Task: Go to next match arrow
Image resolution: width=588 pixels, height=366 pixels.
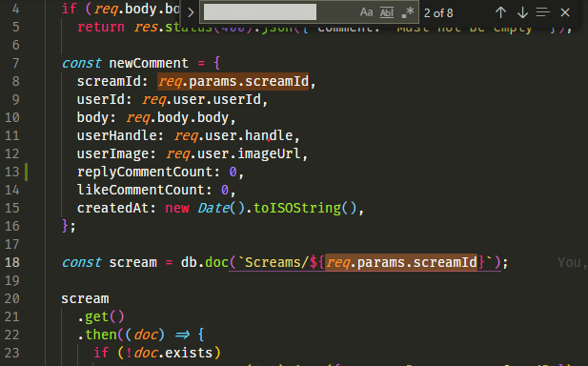Action: coord(522,12)
